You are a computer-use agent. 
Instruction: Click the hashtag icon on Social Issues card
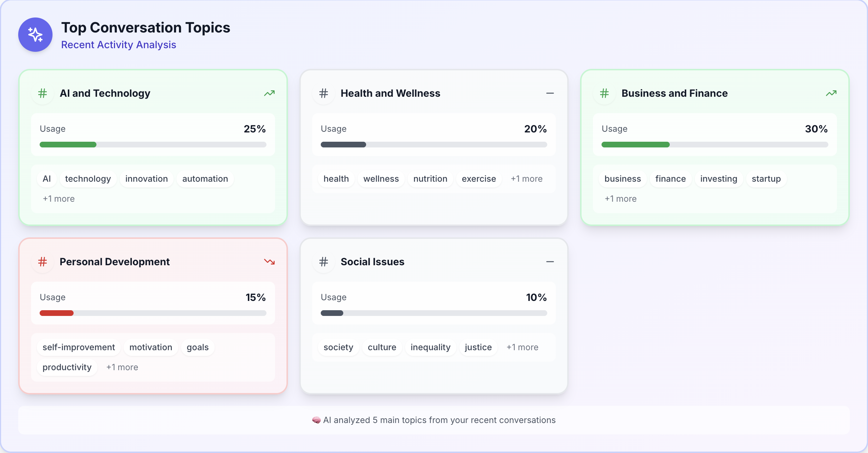tap(324, 262)
